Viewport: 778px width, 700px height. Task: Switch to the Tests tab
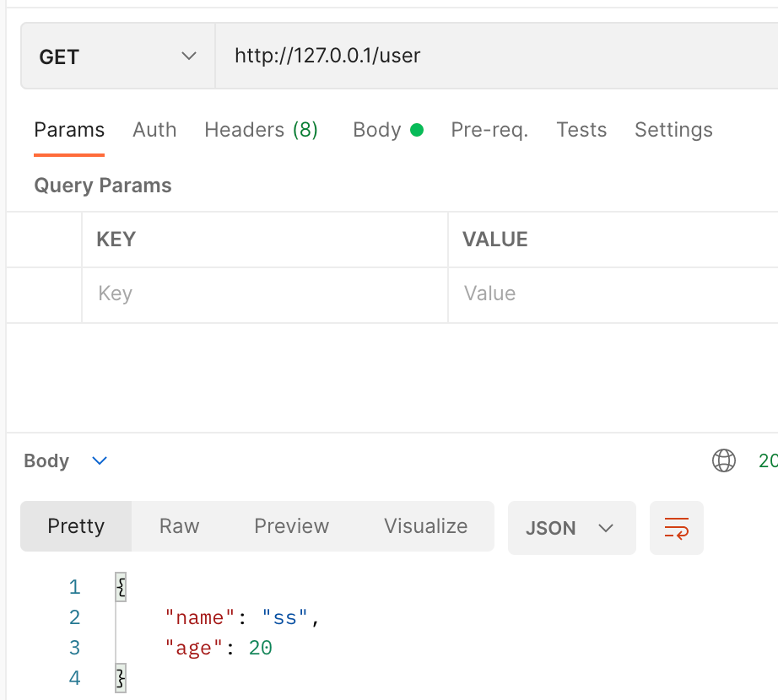point(581,130)
